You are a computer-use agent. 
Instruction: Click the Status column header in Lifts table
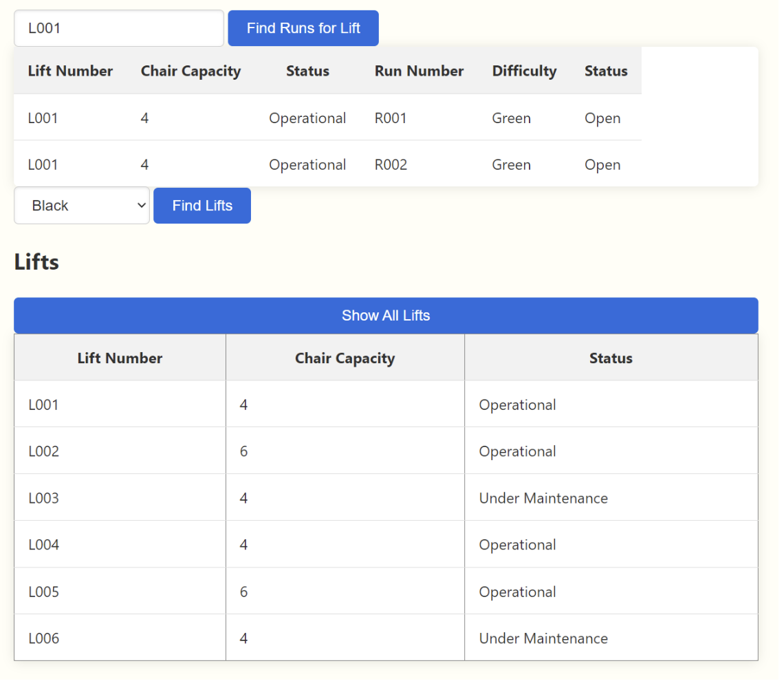click(x=611, y=358)
